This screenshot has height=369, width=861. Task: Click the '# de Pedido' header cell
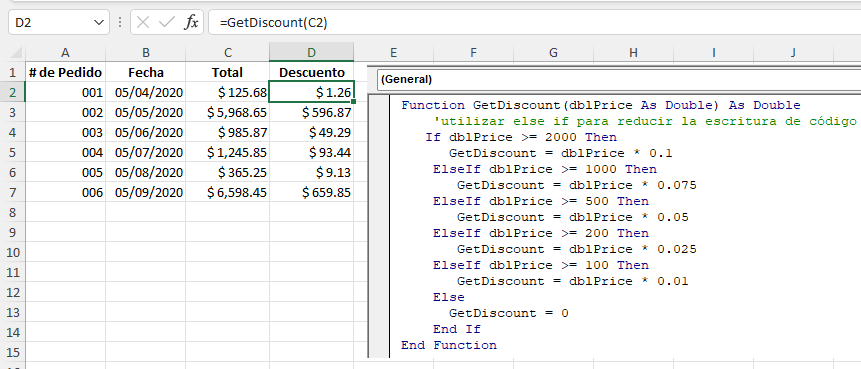65,72
